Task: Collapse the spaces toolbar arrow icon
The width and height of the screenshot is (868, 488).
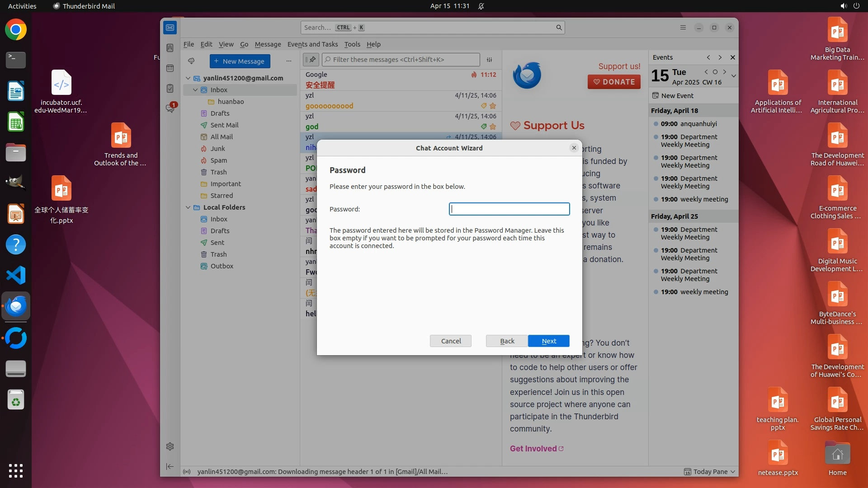Action: (x=170, y=466)
